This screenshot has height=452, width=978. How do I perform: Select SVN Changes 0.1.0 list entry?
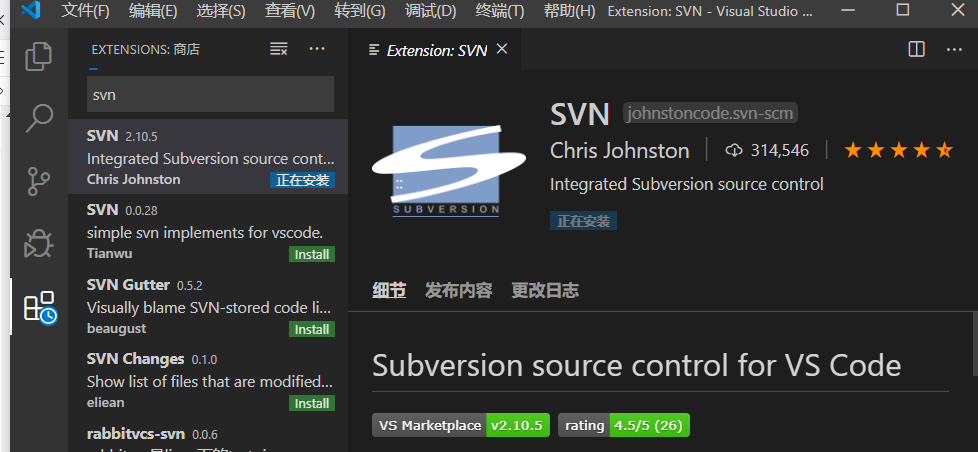click(x=208, y=380)
